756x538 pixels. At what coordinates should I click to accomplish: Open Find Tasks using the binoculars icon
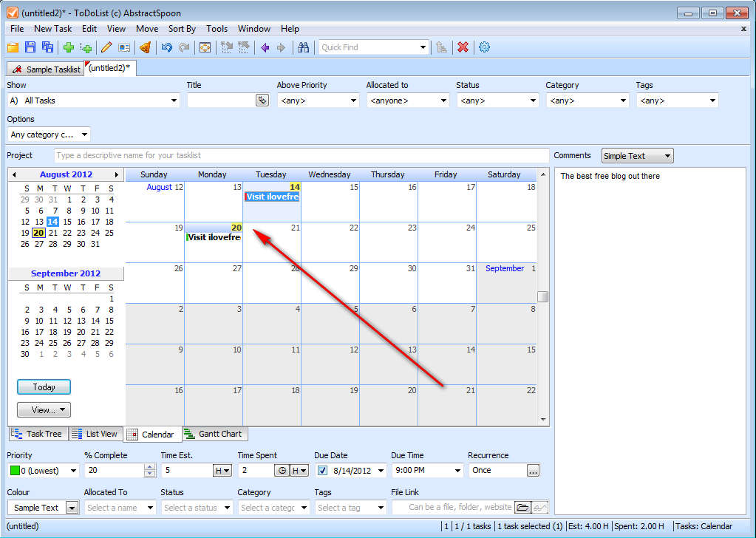point(303,47)
